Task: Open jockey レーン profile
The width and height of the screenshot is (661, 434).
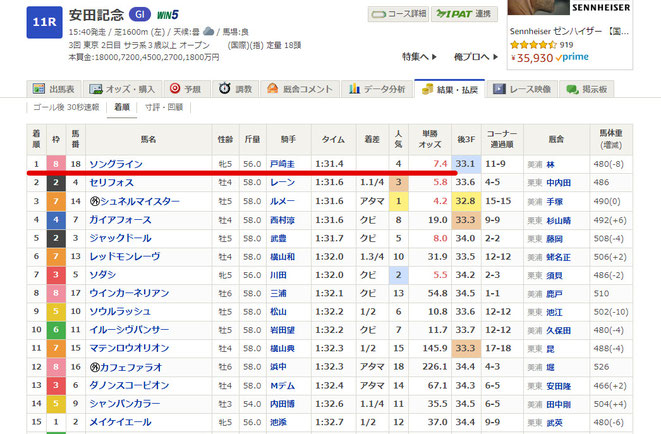Action: (282, 182)
